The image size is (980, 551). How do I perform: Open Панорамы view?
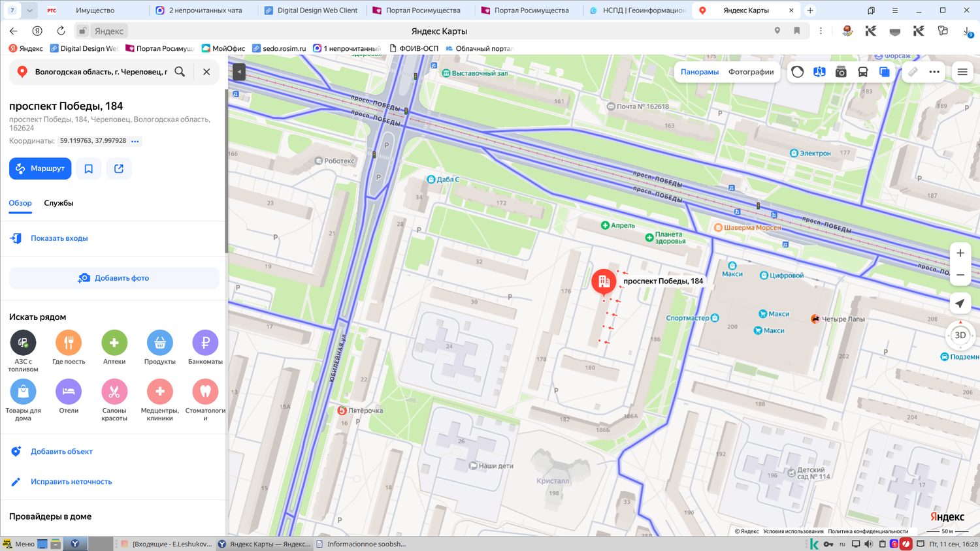click(700, 72)
